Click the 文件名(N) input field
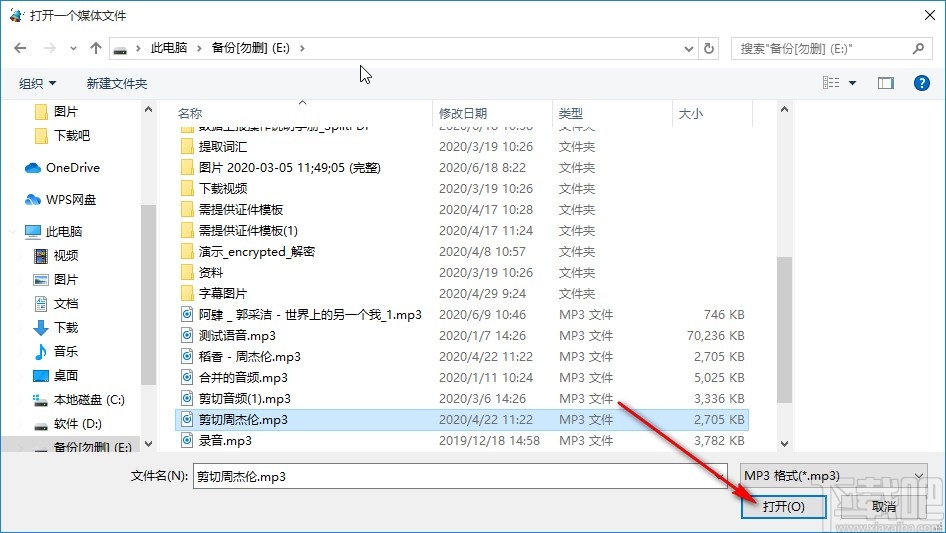This screenshot has width=946, height=533. (460, 476)
